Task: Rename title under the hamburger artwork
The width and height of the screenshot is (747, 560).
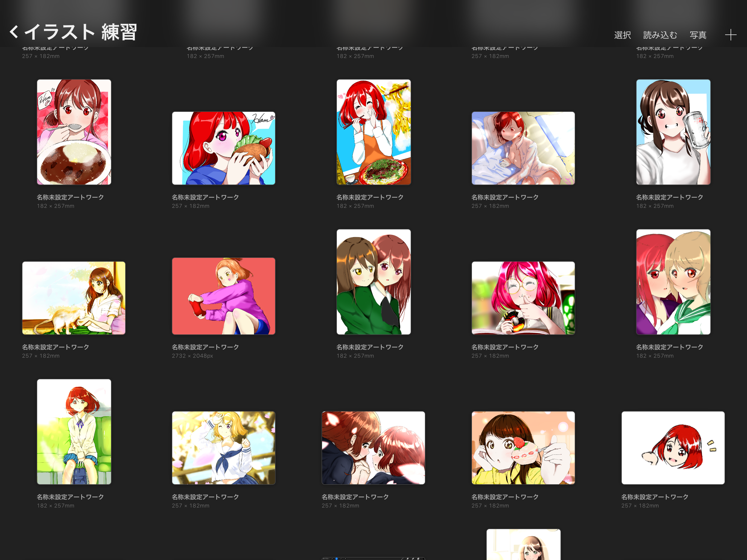Action: (205, 197)
